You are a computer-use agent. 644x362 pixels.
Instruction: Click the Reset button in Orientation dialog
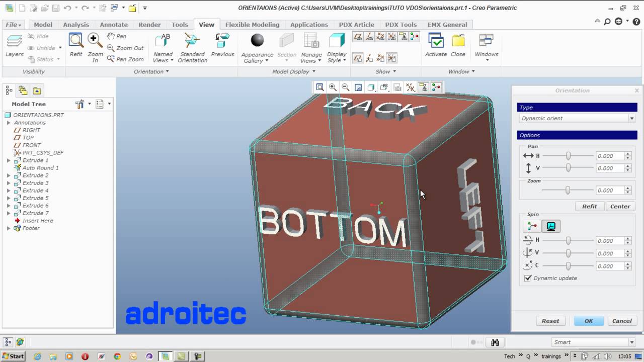[x=550, y=321]
